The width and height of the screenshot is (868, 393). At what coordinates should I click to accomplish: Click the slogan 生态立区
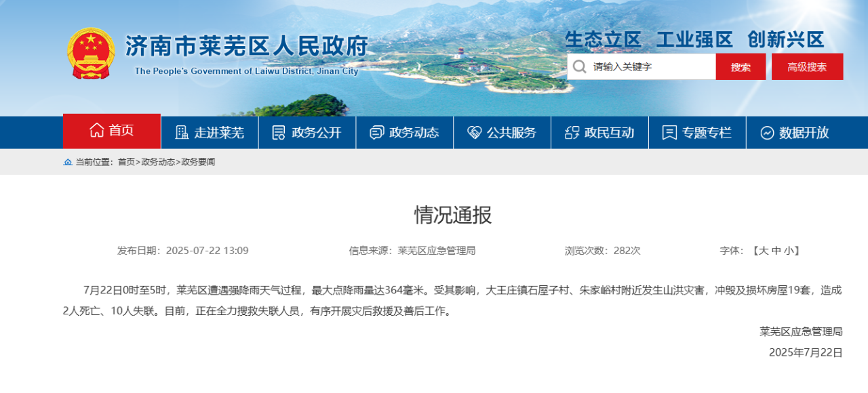(x=604, y=39)
